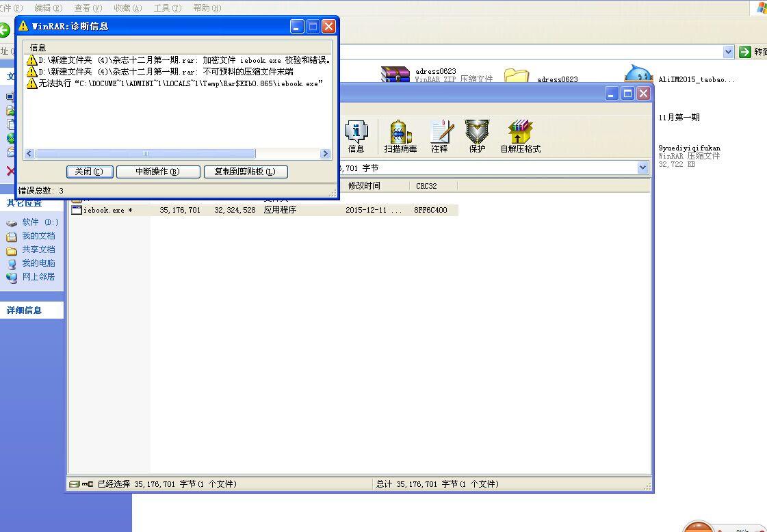Open the 工具(T) menu in Explorer
This screenshot has width=767, height=532.
(x=168, y=8)
